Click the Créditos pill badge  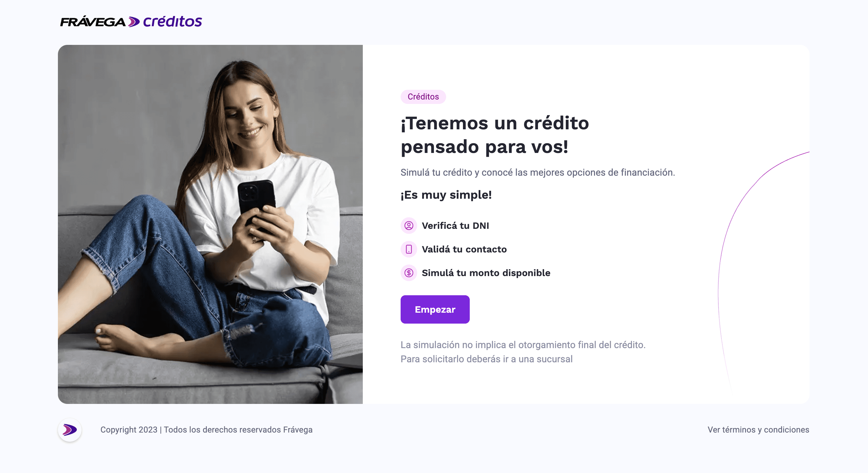coord(423,97)
